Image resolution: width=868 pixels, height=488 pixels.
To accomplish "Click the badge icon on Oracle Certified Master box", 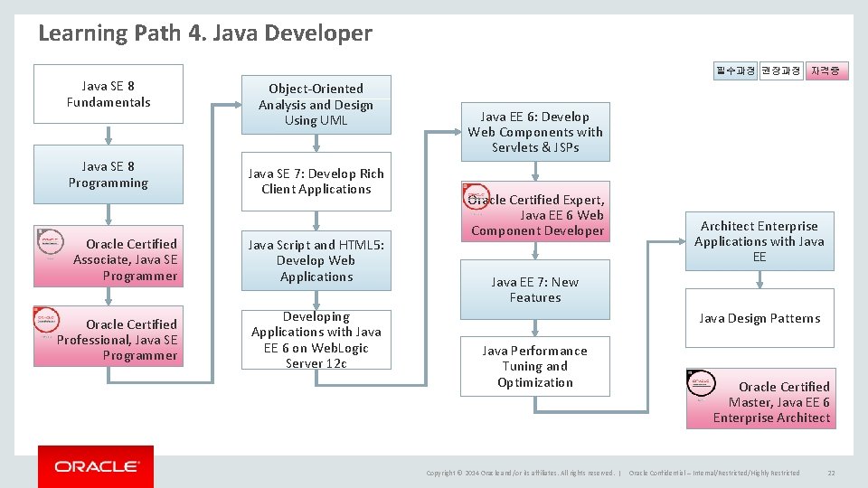I will coord(701,383).
